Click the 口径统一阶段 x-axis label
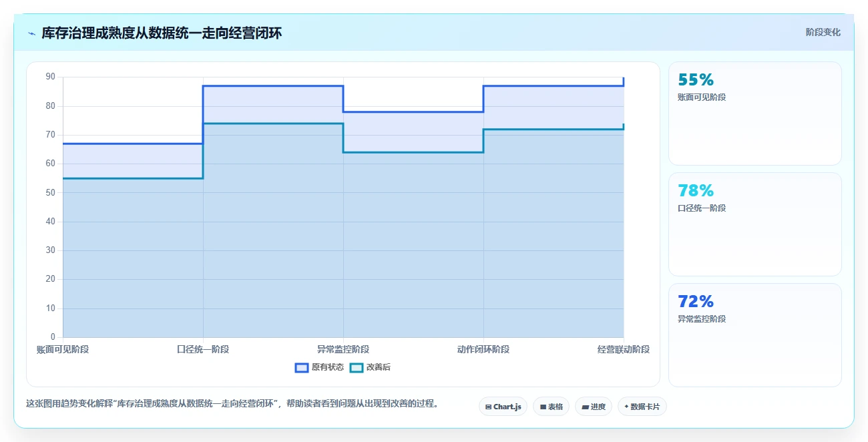The width and height of the screenshot is (868, 442). (203, 349)
